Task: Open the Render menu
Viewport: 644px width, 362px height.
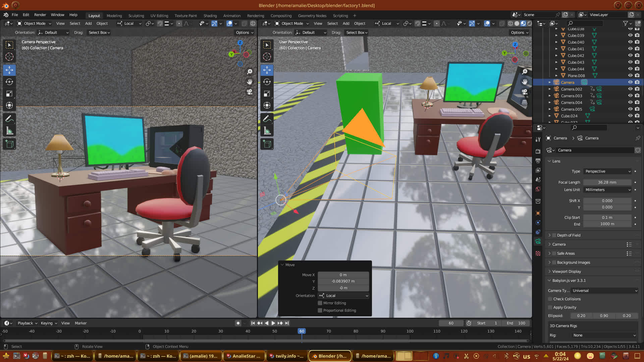Action: [x=40, y=15]
